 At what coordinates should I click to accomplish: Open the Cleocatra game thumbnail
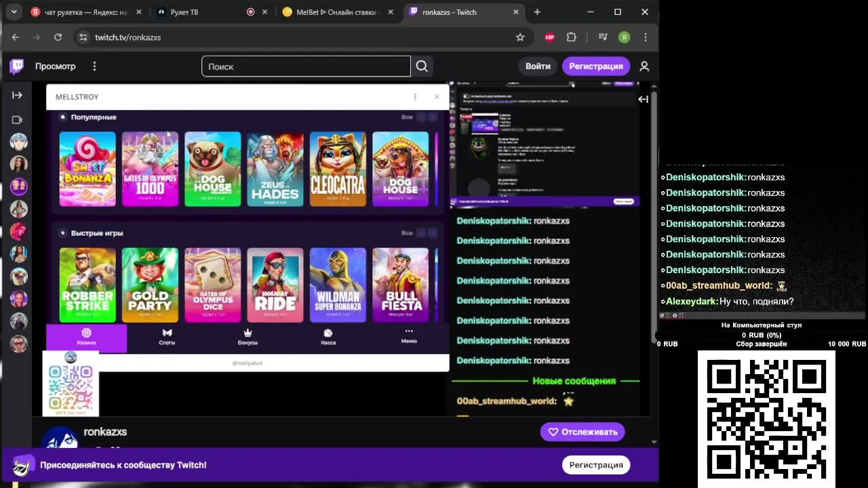pos(338,169)
